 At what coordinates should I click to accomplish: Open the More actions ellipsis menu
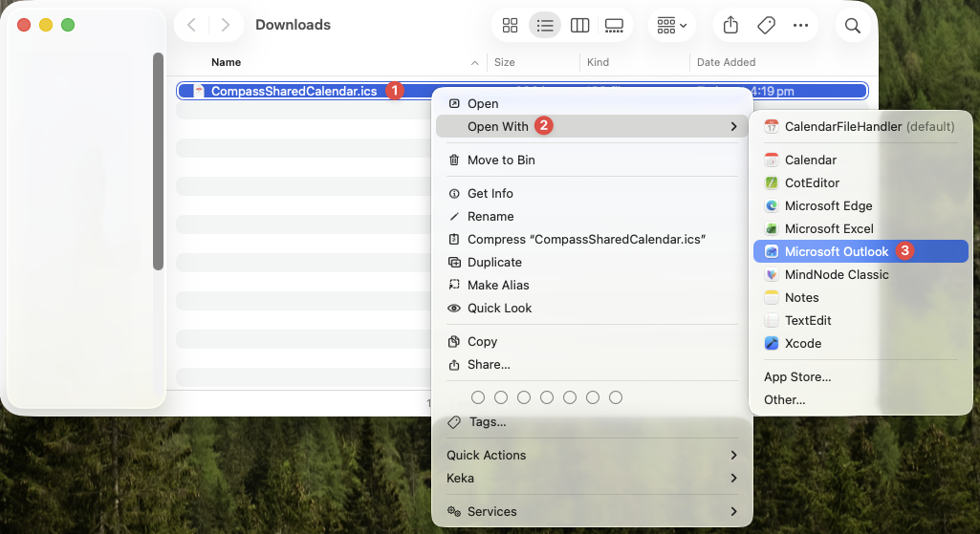[800, 25]
